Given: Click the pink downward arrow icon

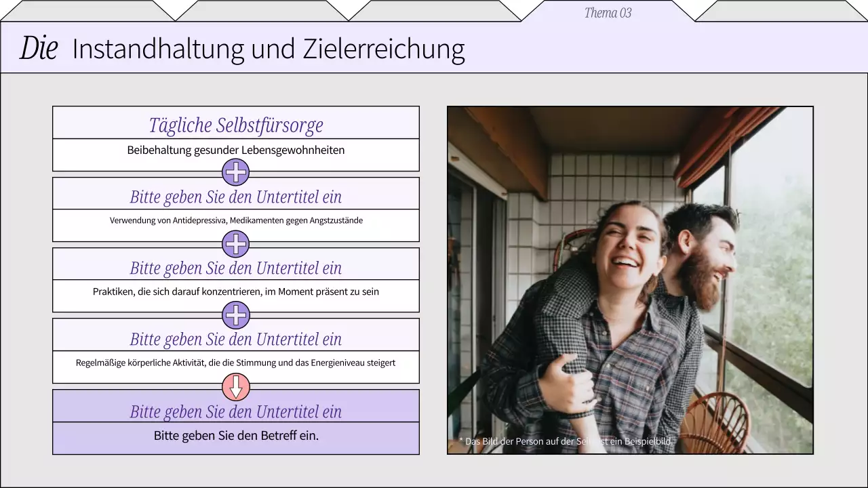Looking at the screenshot, I should click(235, 387).
